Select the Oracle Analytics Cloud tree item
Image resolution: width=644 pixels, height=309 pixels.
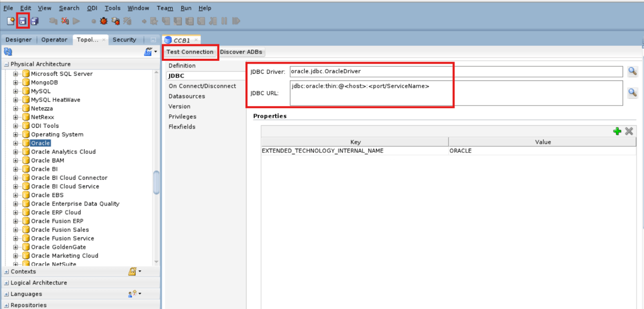pos(63,152)
